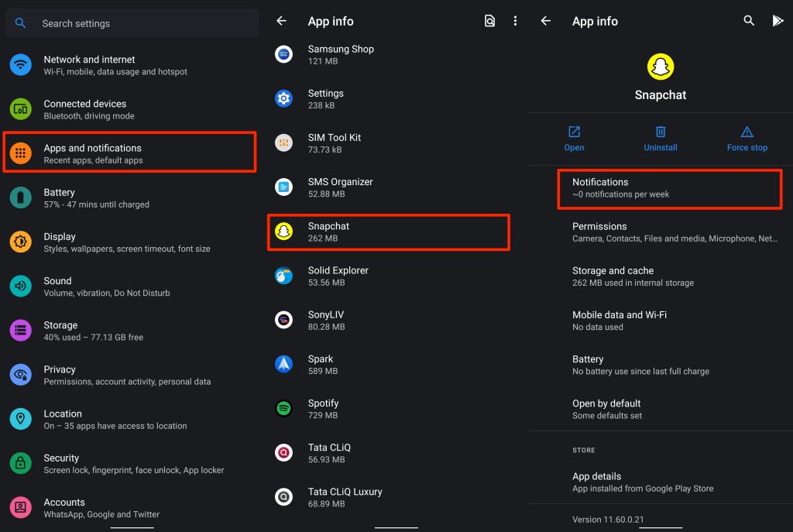This screenshot has width=793, height=532.
Task: Tap the search apps document icon
Action: point(489,22)
